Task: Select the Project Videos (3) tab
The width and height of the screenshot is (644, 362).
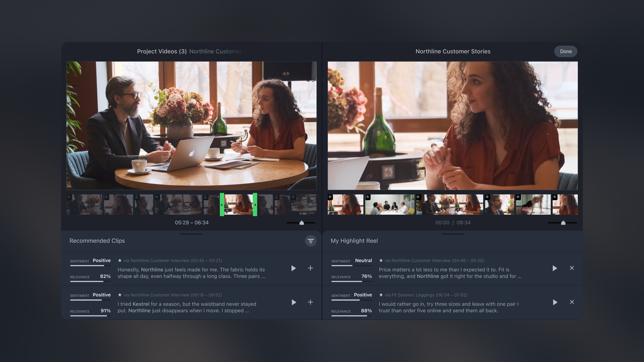Action: [x=162, y=51]
